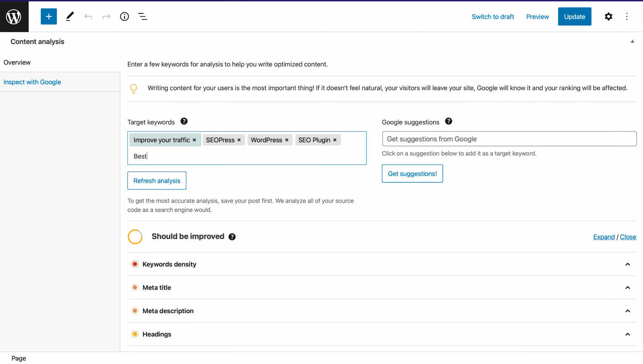Click the redo arrow
Screen dimensions: 643x364
click(x=106, y=17)
